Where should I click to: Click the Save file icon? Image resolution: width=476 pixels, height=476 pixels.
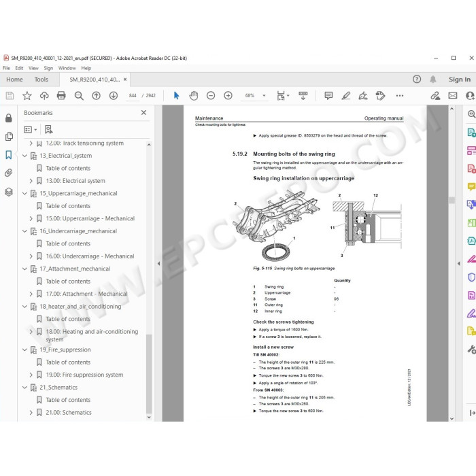(10, 96)
